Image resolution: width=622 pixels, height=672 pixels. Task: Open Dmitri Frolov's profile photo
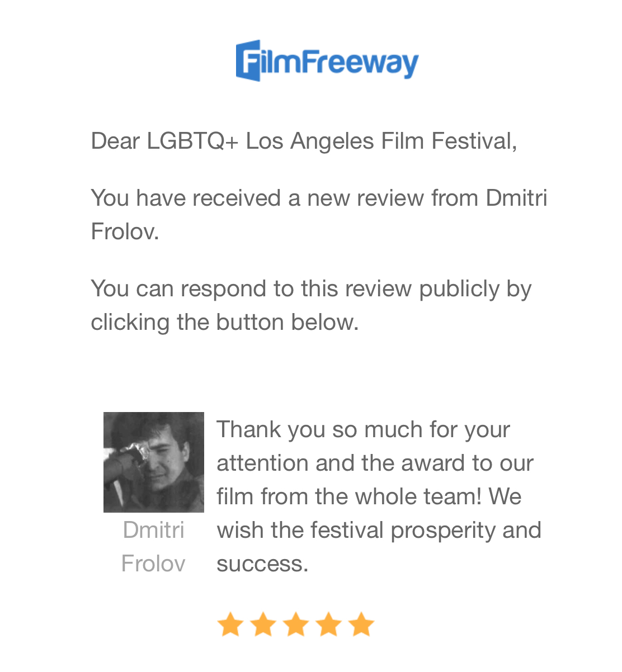coord(154,462)
